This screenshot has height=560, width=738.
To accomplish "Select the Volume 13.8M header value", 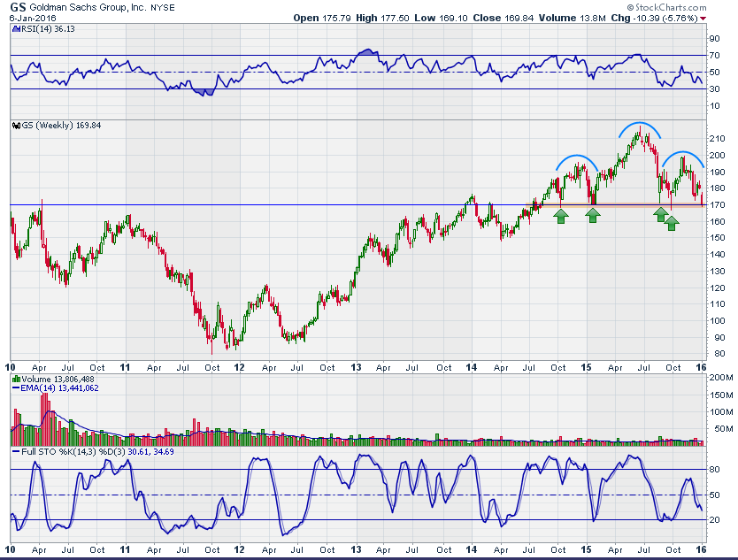I will pyautogui.click(x=572, y=18).
